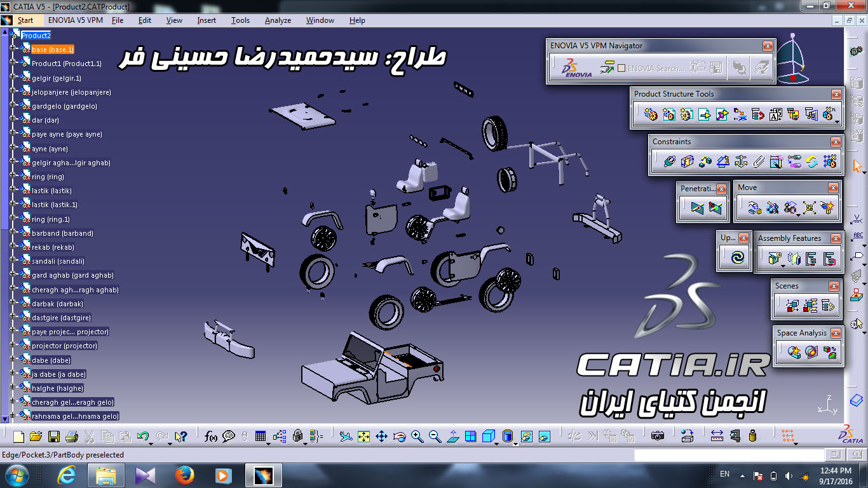
Task: Click the Fix Together paperclip icon
Action: coord(758,161)
